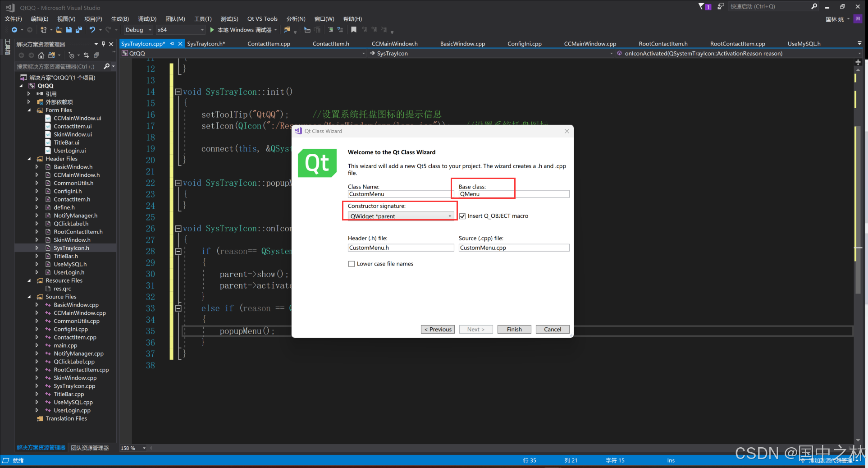Open the editor zoom 158 % dropdown

pos(144,448)
